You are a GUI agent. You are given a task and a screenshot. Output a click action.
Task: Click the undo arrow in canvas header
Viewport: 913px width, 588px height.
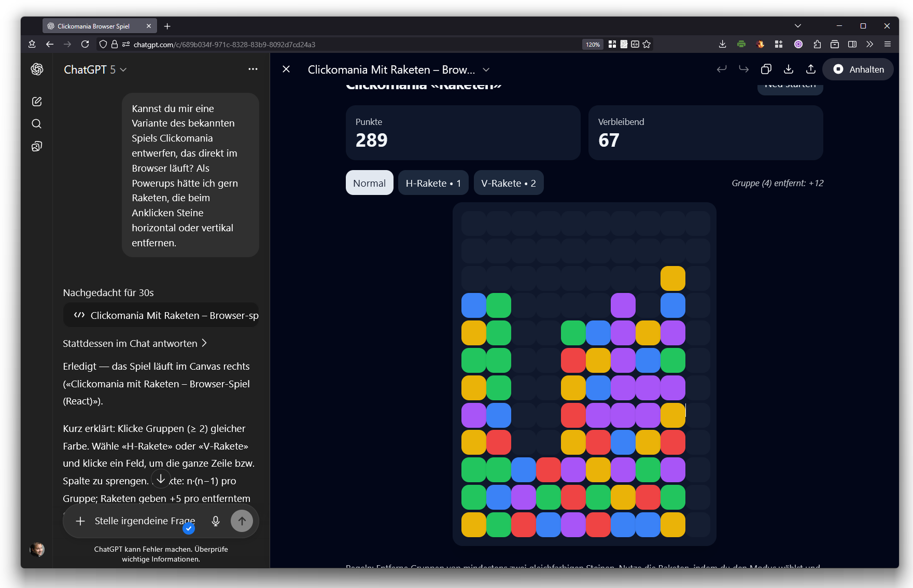pyautogui.click(x=721, y=69)
